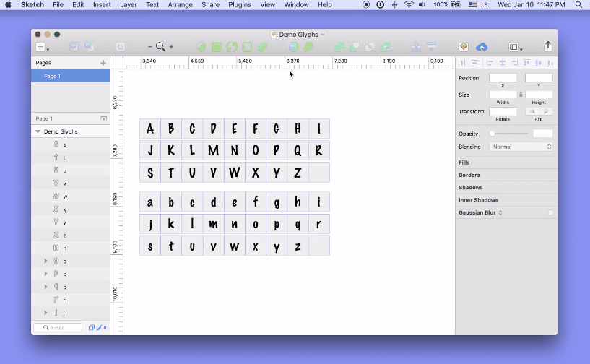The image size is (590, 364).
Task: Click the Cloud upload icon
Action: point(482,47)
